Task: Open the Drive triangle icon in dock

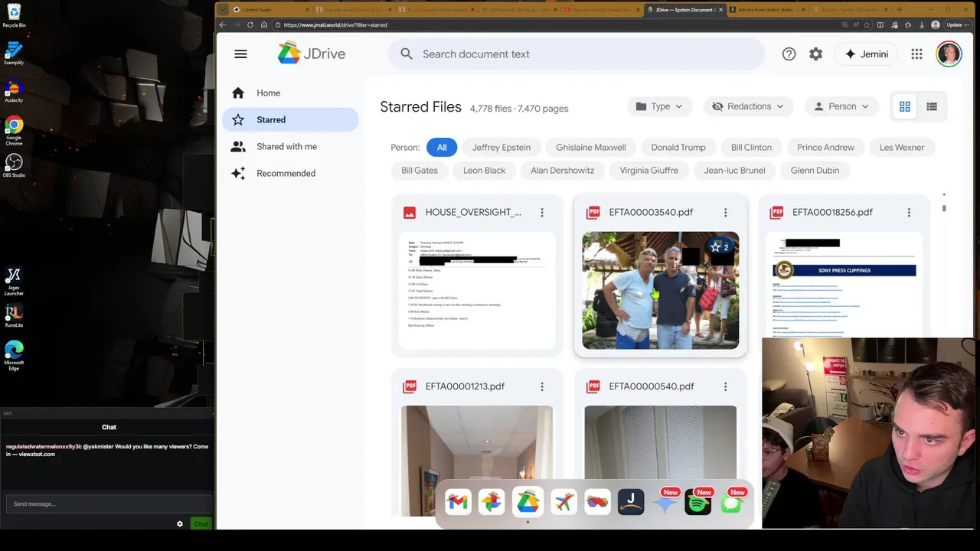Action: [x=528, y=502]
